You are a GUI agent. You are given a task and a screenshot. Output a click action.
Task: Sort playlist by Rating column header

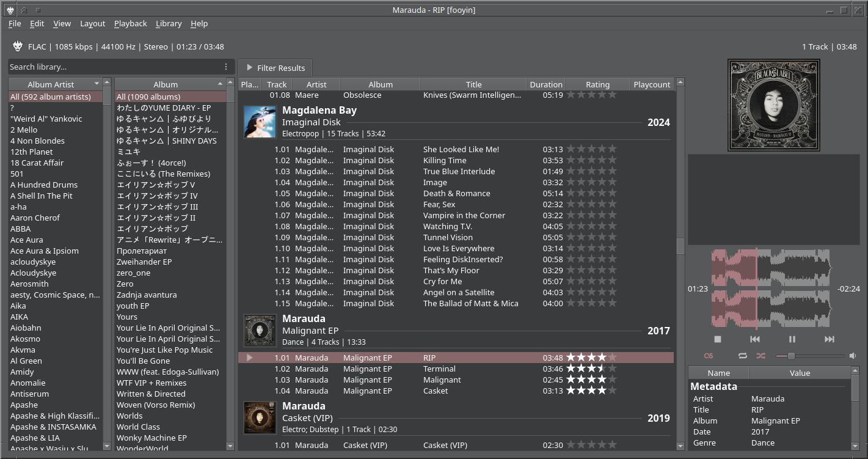coord(597,84)
